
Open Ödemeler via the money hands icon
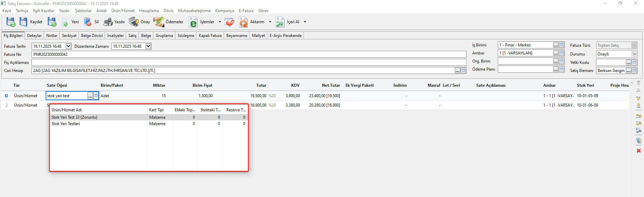pos(159,22)
